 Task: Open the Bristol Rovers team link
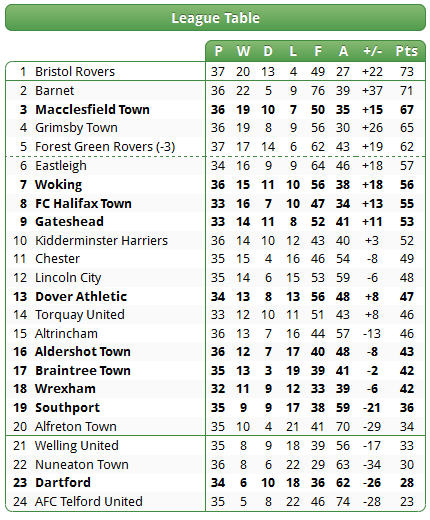coord(75,72)
